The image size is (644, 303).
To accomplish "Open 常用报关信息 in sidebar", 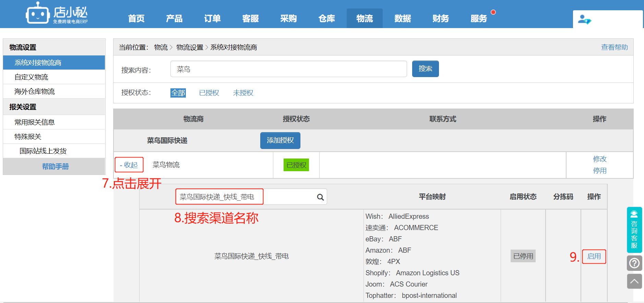I will pyautogui.click(x=54, y=122).
